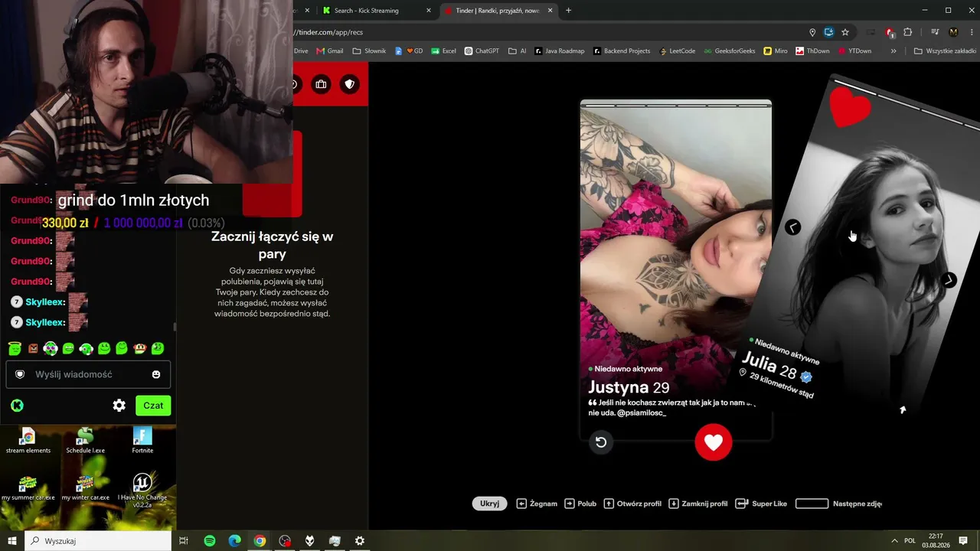The width and height of the screenshot is (980, 551).
Task: Click Chrome location permission icon in address bar
Action: 812,32
